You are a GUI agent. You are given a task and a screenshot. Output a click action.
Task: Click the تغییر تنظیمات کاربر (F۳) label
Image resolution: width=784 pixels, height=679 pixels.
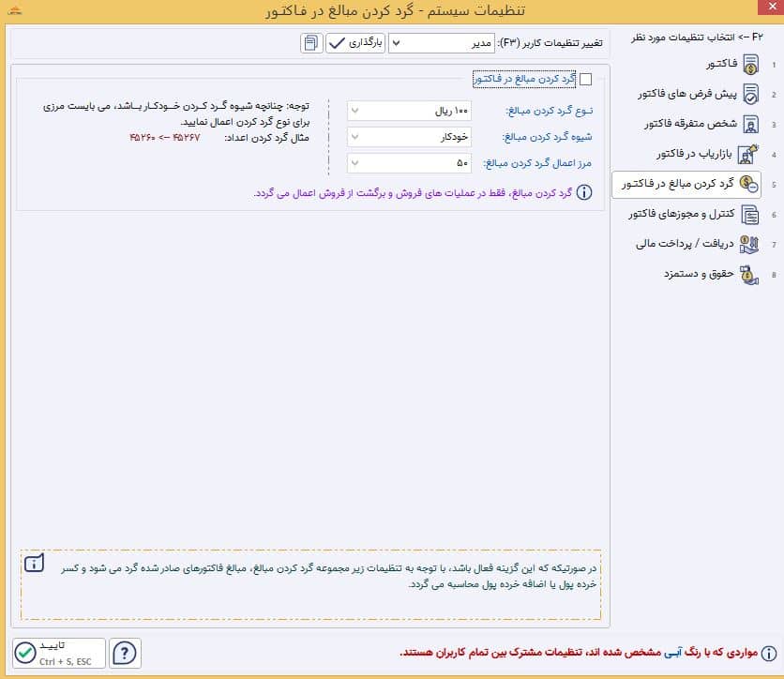tap(550, 43)
